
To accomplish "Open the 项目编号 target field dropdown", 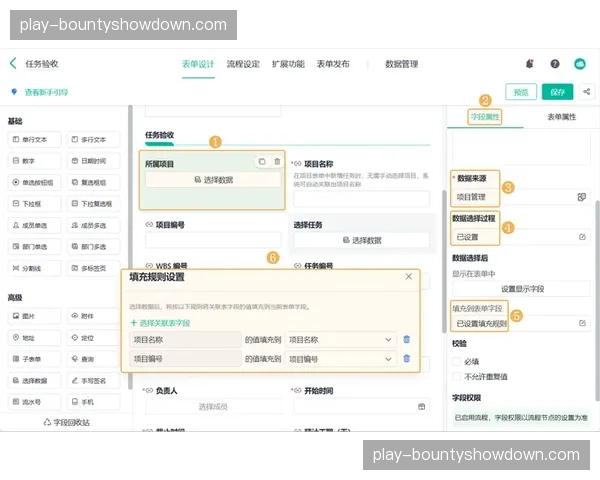I will (x=340, y=359).
